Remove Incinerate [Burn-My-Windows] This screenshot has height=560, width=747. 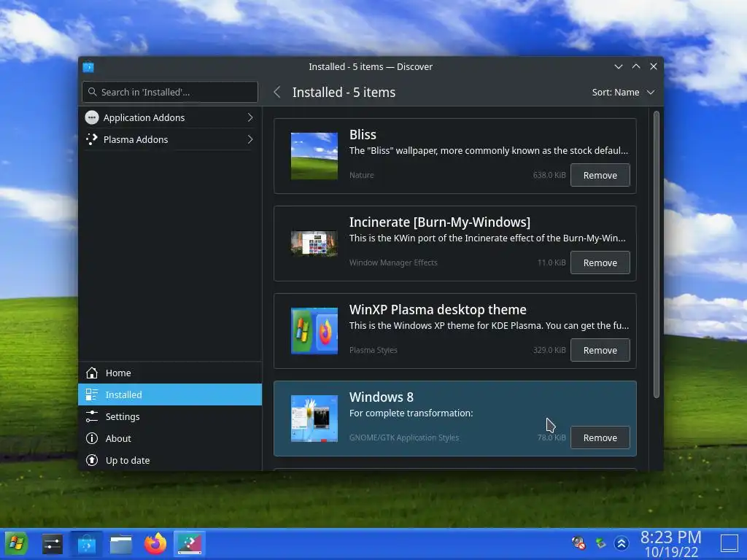point(600,262)
